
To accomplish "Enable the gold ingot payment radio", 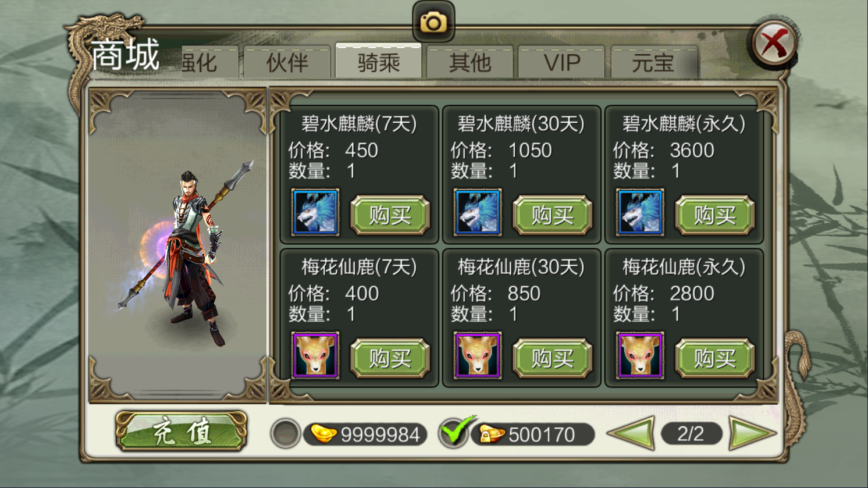I will pos(285,434).
